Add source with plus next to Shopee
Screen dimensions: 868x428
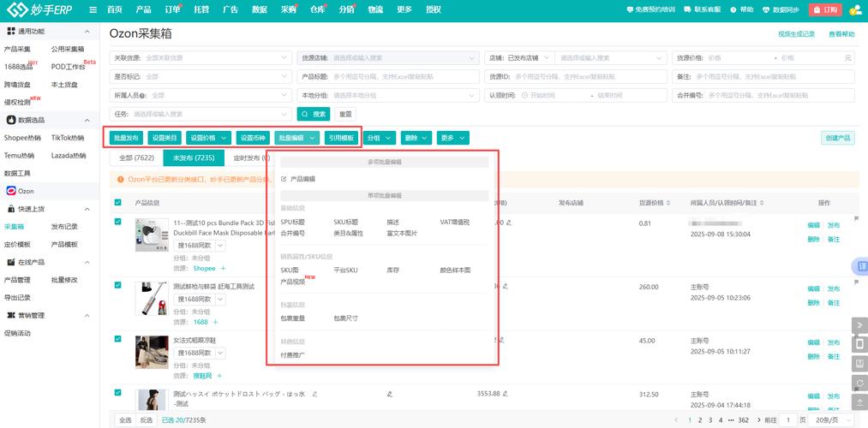click(223, 268)
